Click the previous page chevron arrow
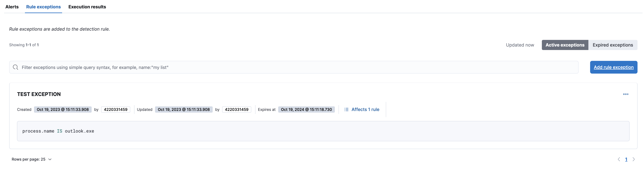The image size is (644, 170). (x=619, y=159)
